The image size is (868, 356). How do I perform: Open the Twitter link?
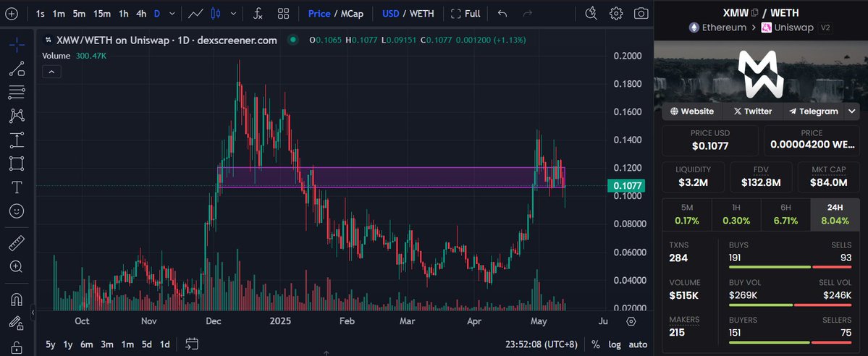(x=753, y=111)
